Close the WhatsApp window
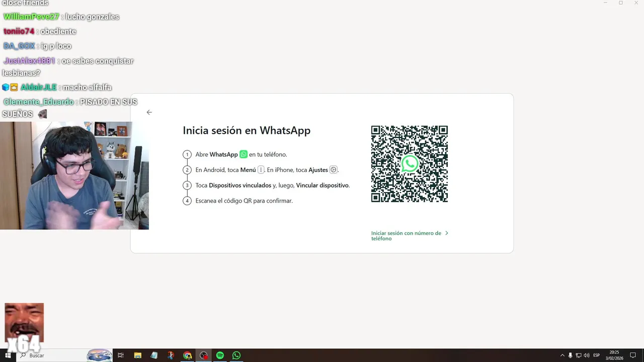The image size is (644, 362). (636, 3)
